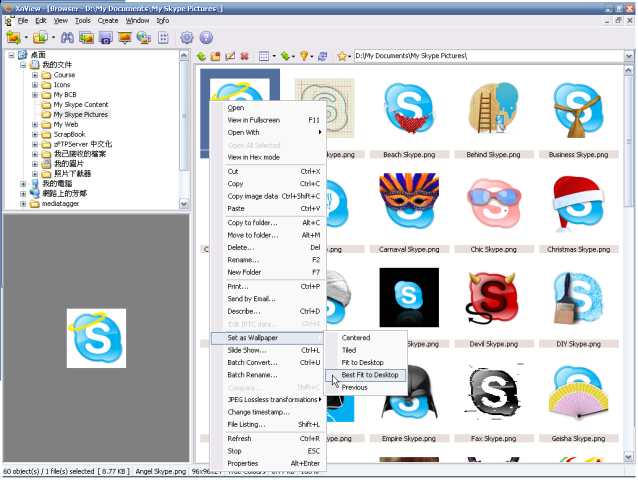This screenshot has width=638, height=480.
Task: Click the thumbnail pane scroll up arrow
Action: point(628,70)
